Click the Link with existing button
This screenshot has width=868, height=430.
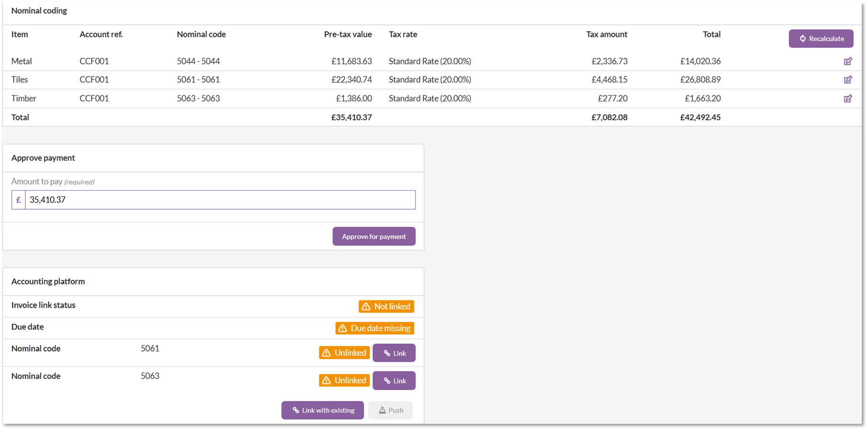pyautogui.click(x=323, y=410)
